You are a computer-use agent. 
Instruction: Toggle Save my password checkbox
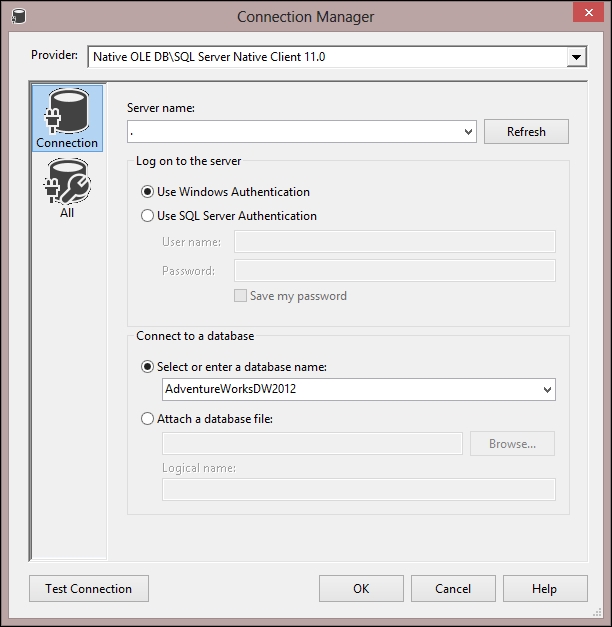tap(240, 296)
